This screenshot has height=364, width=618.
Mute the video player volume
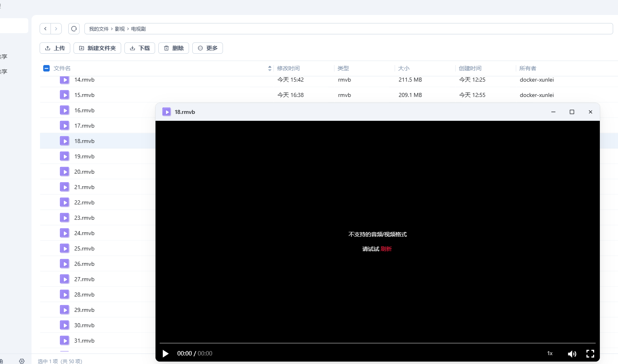[x=572, y=354]
